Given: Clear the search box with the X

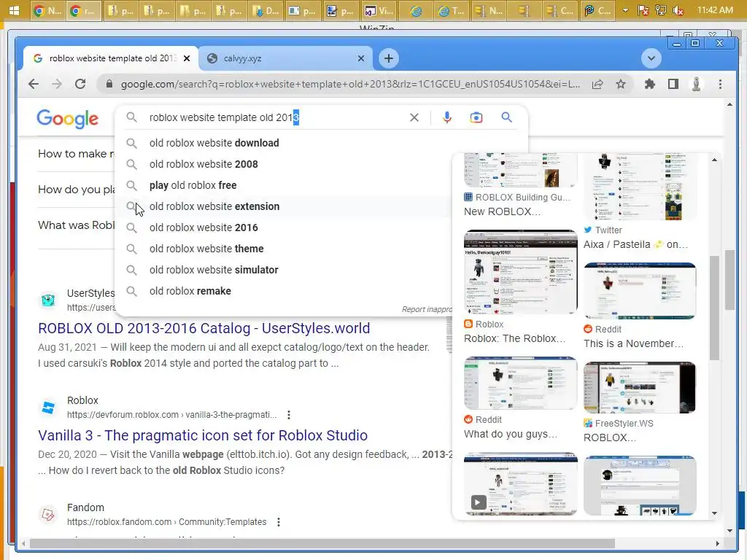Looking at the screenshot, I should pyautogui.click(x=414, y=117).
